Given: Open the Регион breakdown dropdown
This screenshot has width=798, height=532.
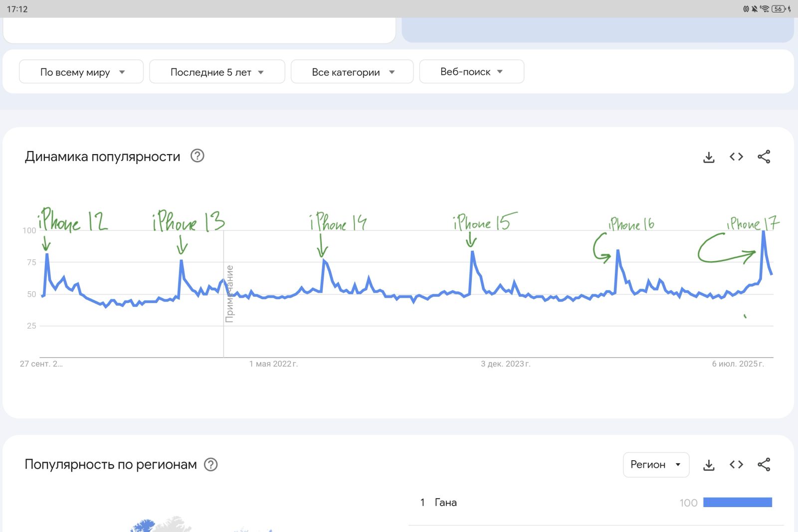Looking at the screenshot, I should tap(656, 465).
